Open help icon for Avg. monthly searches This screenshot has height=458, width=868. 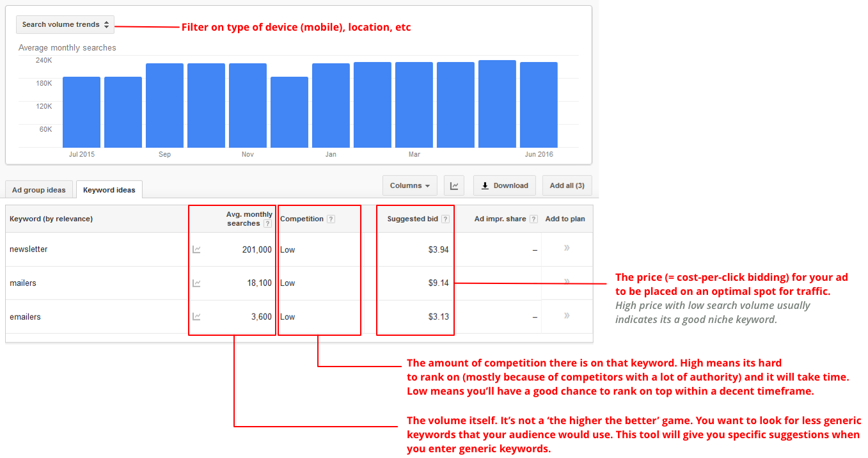[x=267, y=224]
